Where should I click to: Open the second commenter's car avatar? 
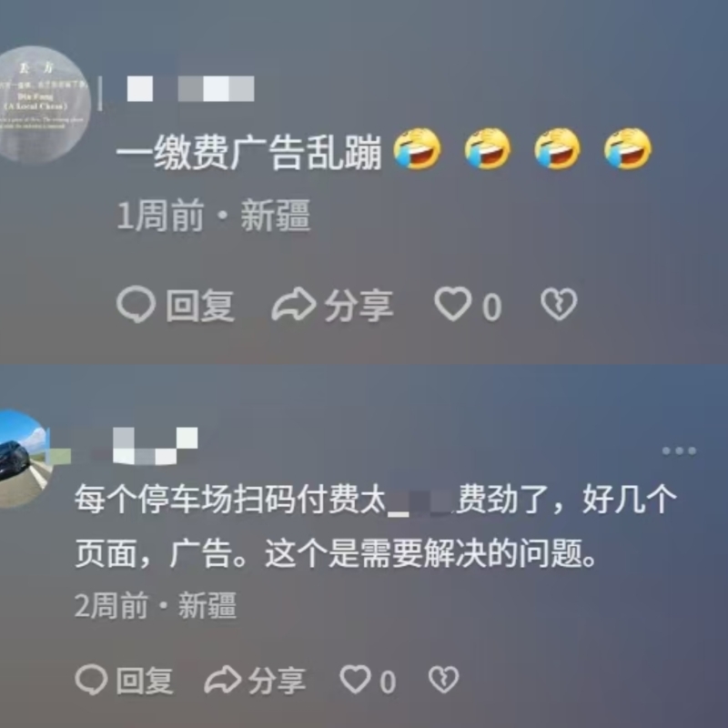pos(25,459)
